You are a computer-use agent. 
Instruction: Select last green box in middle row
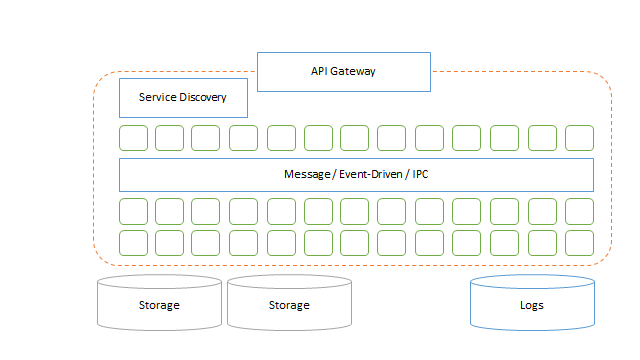coord(580,211)
